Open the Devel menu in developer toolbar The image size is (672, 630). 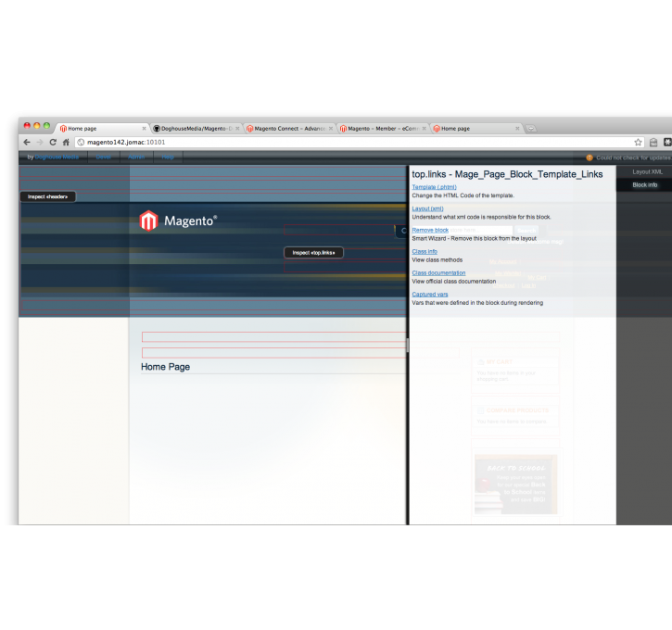coord(103,157)
